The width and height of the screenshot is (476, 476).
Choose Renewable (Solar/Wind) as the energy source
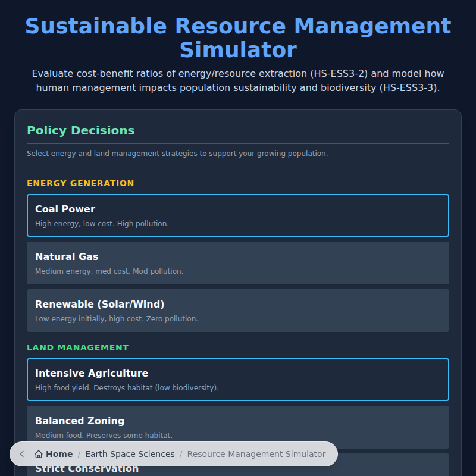(238, 311)
